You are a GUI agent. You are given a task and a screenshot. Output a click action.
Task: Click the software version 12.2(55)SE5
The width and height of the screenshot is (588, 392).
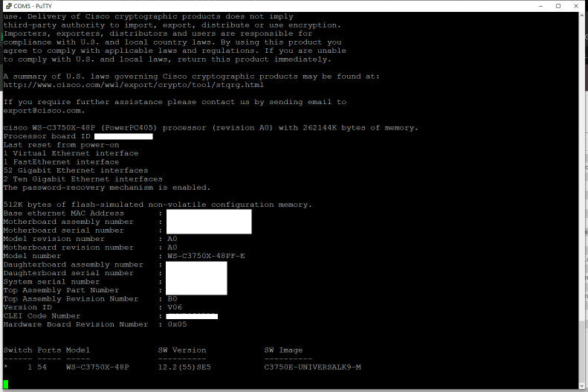tap(184, 367)
